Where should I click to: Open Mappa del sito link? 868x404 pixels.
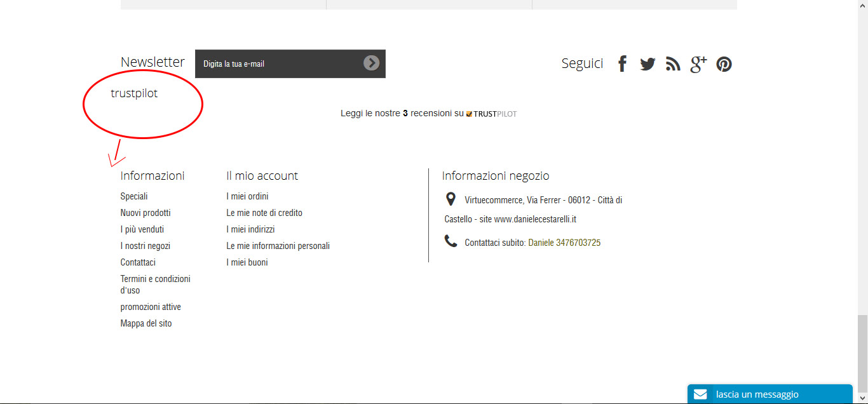(146, 323)
